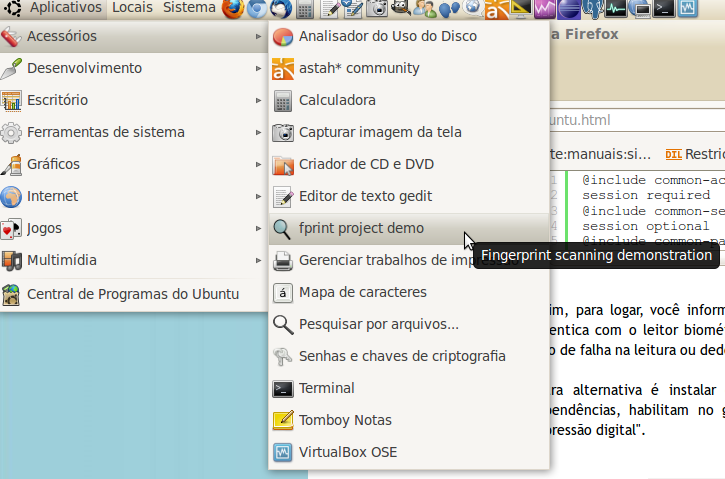Open the Sistema menu
This screenshot has width=725, height=479.
[189, 8]
